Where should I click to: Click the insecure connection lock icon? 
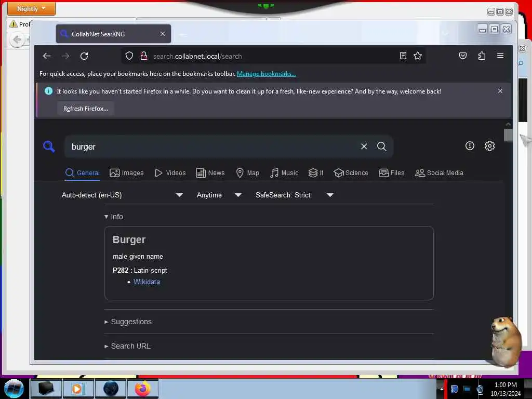[x=144, y=56]
